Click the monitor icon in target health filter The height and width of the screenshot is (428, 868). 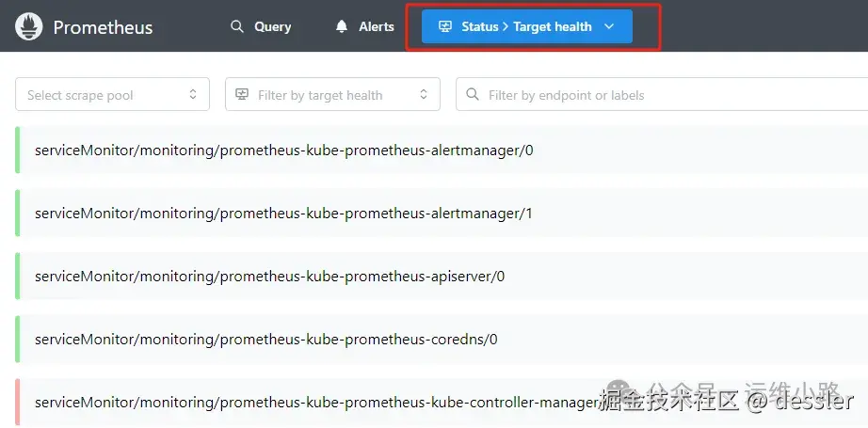click(x=242, y=94)
